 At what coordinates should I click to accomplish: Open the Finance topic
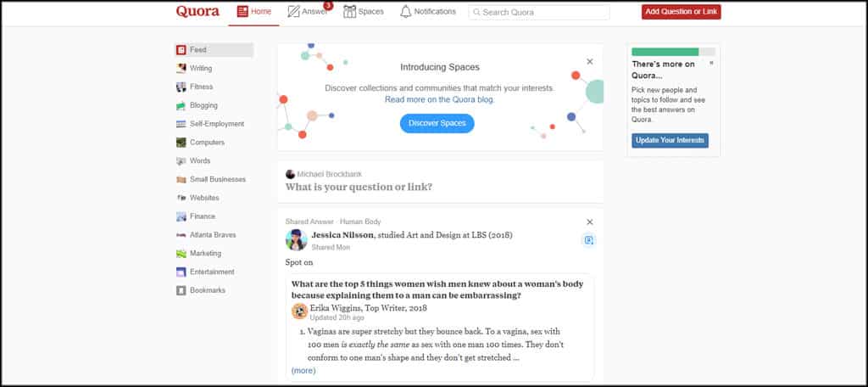tap(203, 216)
